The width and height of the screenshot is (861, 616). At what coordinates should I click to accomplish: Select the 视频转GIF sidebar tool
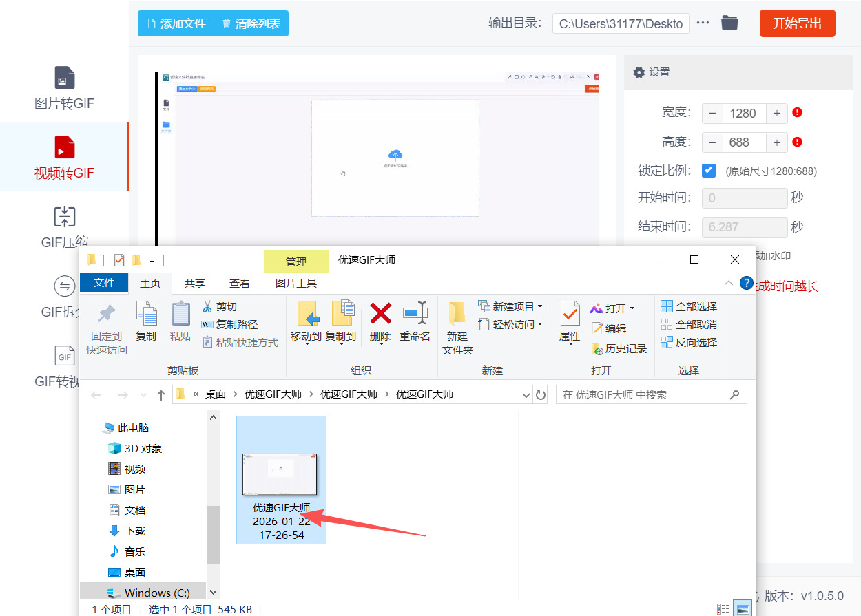pyautogui.click(x=64, y=157)
